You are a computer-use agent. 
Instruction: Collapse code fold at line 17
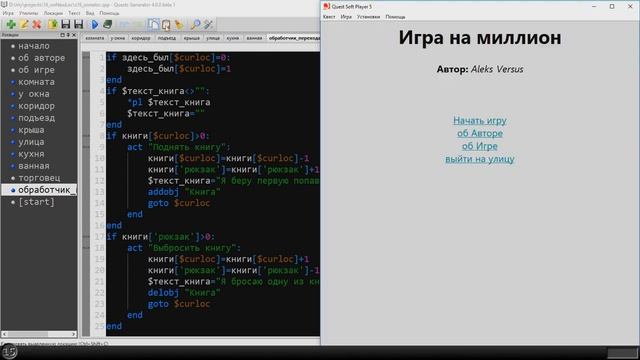[86, 237]
